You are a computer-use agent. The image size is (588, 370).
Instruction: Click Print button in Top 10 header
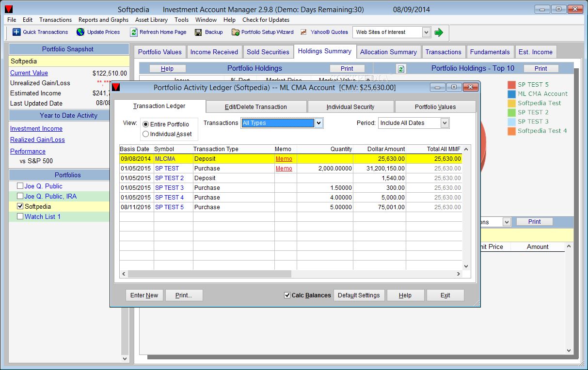point(541,69)
